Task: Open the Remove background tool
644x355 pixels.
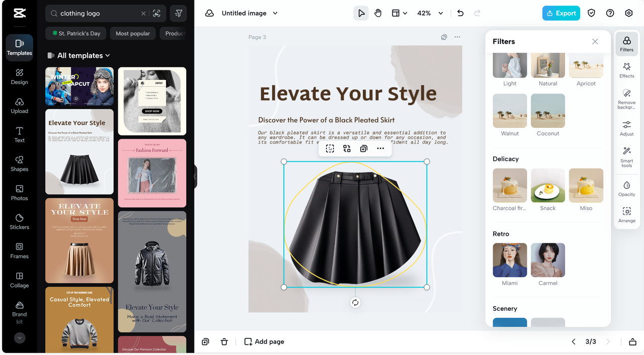Action: [x=626, y=99]
